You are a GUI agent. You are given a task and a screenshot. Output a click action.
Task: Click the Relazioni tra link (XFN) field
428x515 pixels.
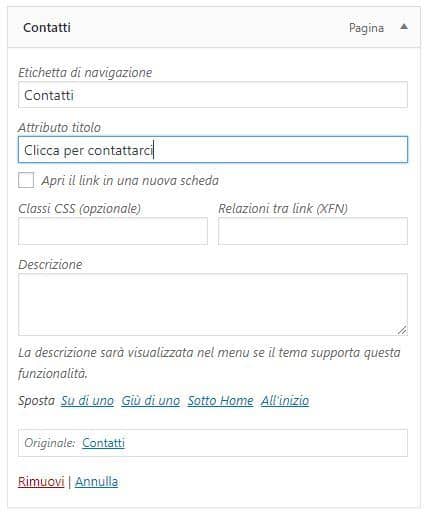tap(313, 231)
